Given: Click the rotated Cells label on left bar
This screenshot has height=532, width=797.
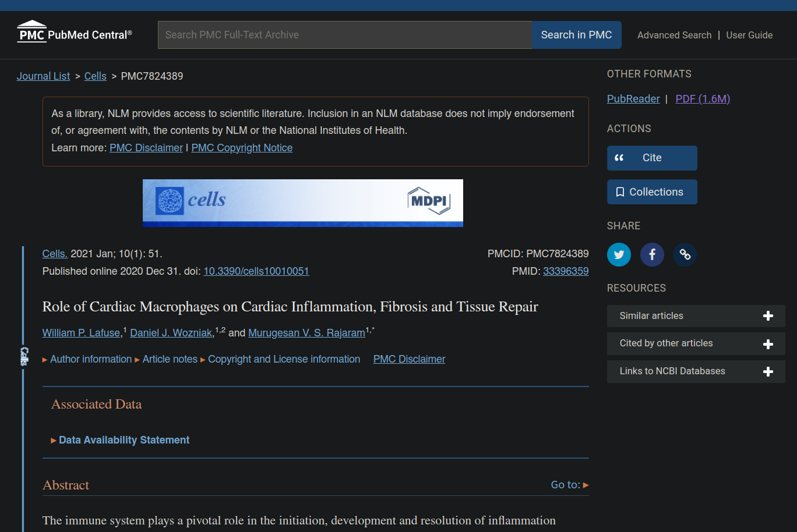Looking at the screenshot, I should point(24,356).
